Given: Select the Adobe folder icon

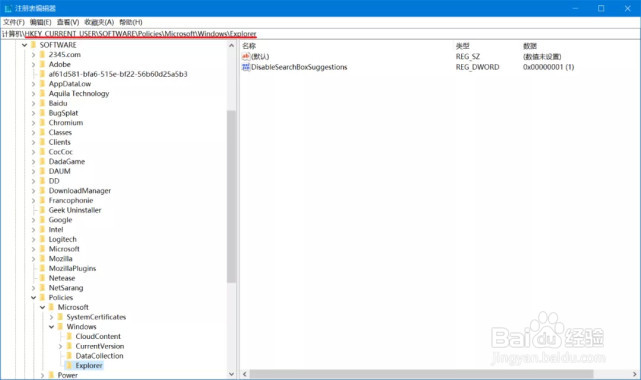Looking at the screenshot, I should pos(43,64).
